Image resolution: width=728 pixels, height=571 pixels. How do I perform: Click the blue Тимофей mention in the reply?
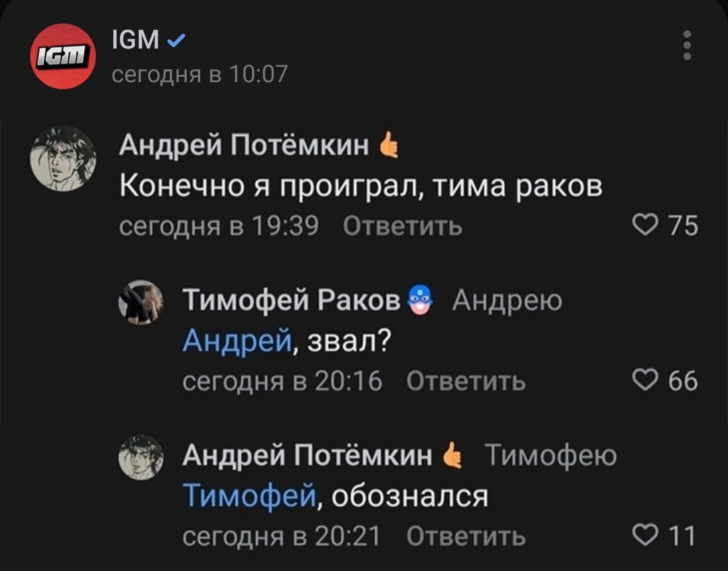click(x=249, y=497)
